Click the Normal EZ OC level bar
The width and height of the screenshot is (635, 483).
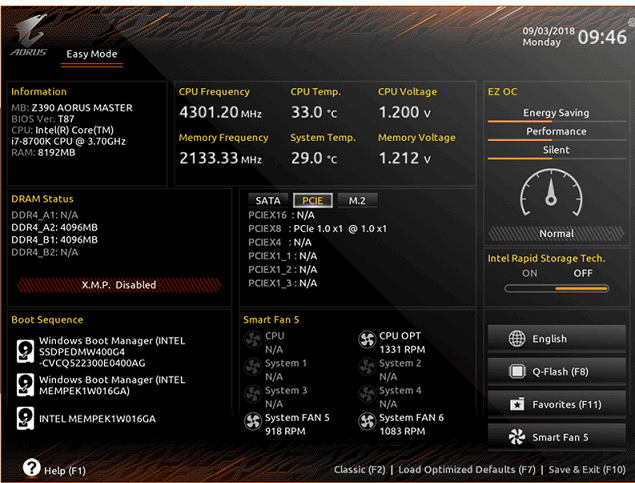click(556, 234)
